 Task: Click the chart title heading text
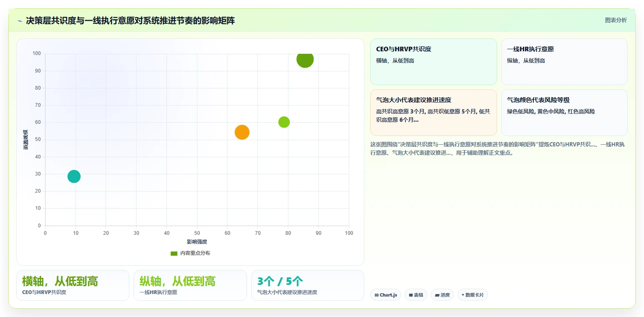(130, 20)
